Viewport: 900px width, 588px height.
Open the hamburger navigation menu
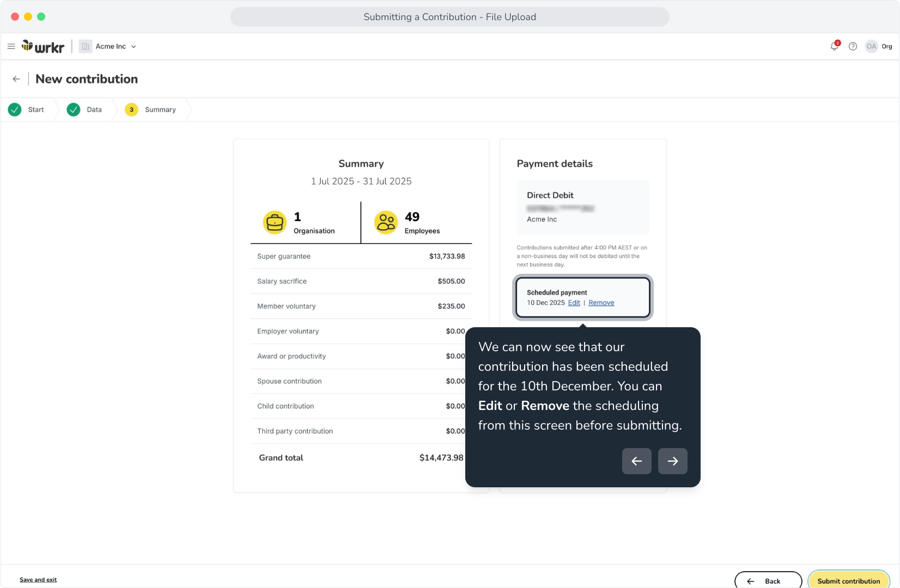pos(11,47)
